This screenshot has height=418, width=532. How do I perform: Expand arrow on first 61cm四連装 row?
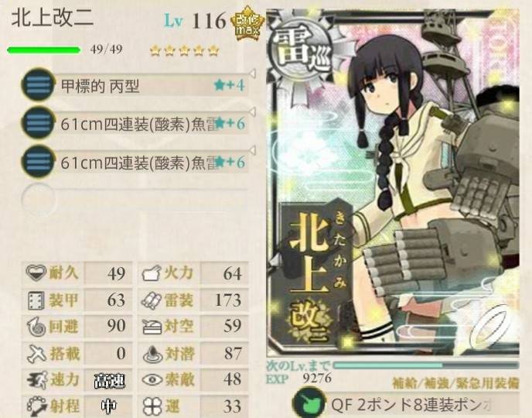point(252,111)
